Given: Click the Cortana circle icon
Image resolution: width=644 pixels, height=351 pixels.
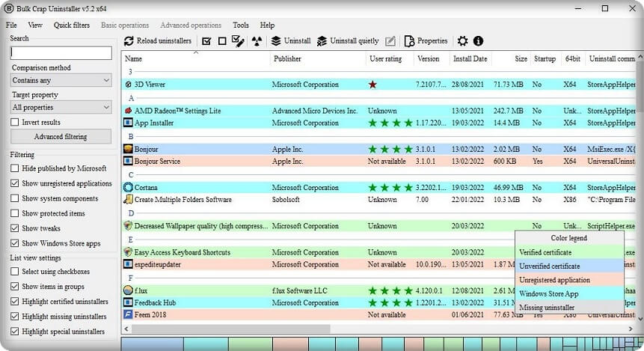Looking at the screenshot, I should point(128,187).
